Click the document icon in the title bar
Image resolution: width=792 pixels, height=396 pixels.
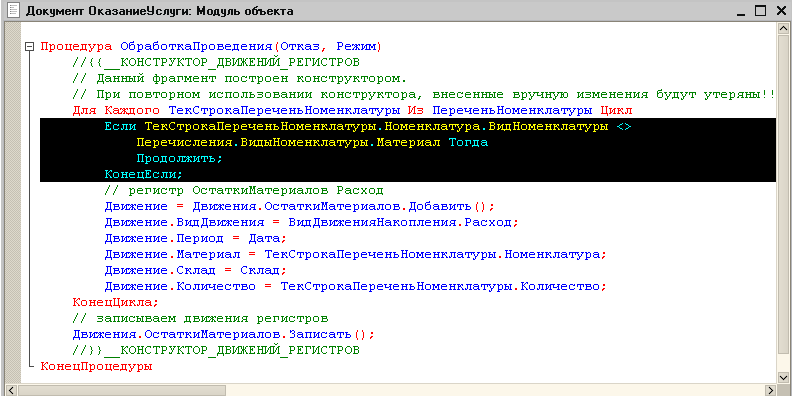coord(13,11)
